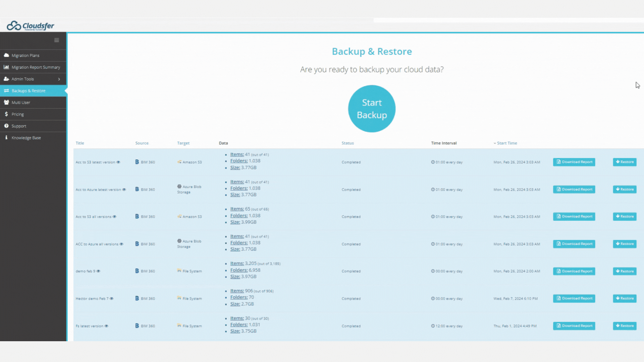
Task: Click the Pricing dollar icon in sidebar
Action: pos(6,114)
